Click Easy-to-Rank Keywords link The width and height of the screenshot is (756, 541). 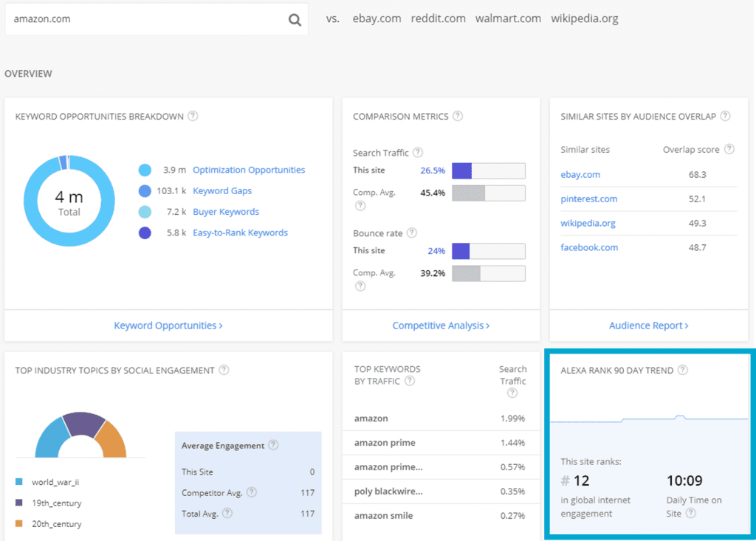pos(240,232)
